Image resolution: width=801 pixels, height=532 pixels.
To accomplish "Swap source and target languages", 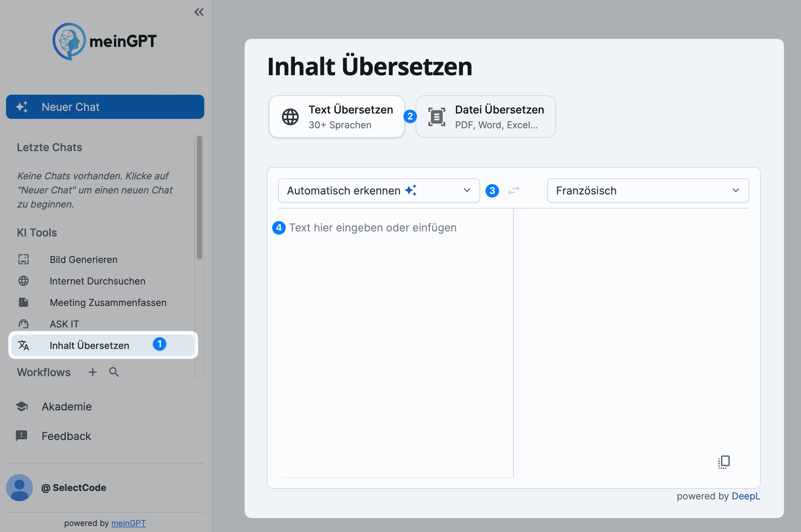I will [x=513, y=190].
